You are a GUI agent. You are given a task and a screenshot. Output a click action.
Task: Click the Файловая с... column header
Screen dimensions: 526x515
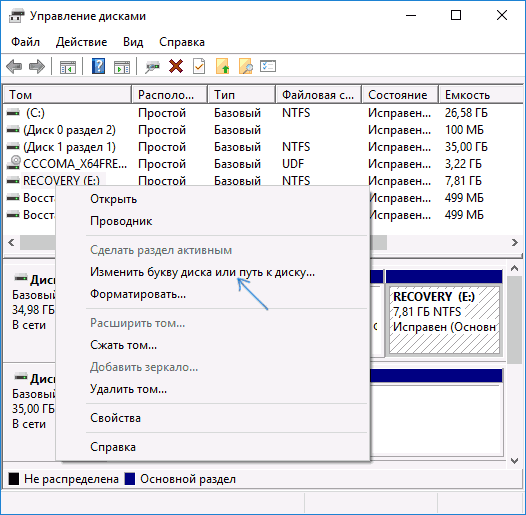(318, 95)
